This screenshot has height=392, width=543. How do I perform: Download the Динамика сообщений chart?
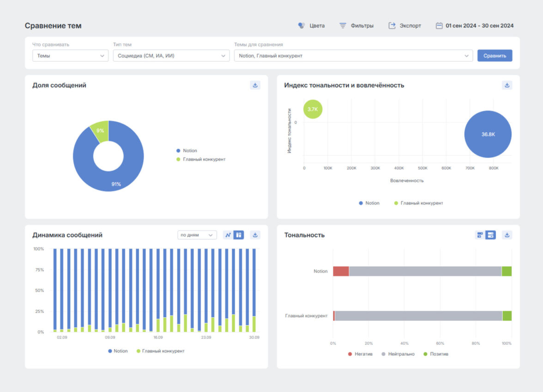click(x=255, y=235)
